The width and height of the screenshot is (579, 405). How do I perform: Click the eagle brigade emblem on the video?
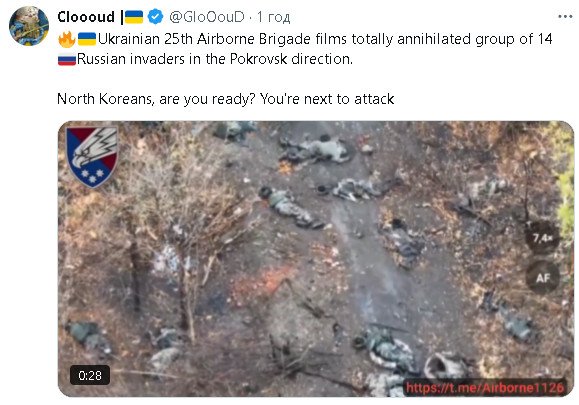click(x=92, y=157)
